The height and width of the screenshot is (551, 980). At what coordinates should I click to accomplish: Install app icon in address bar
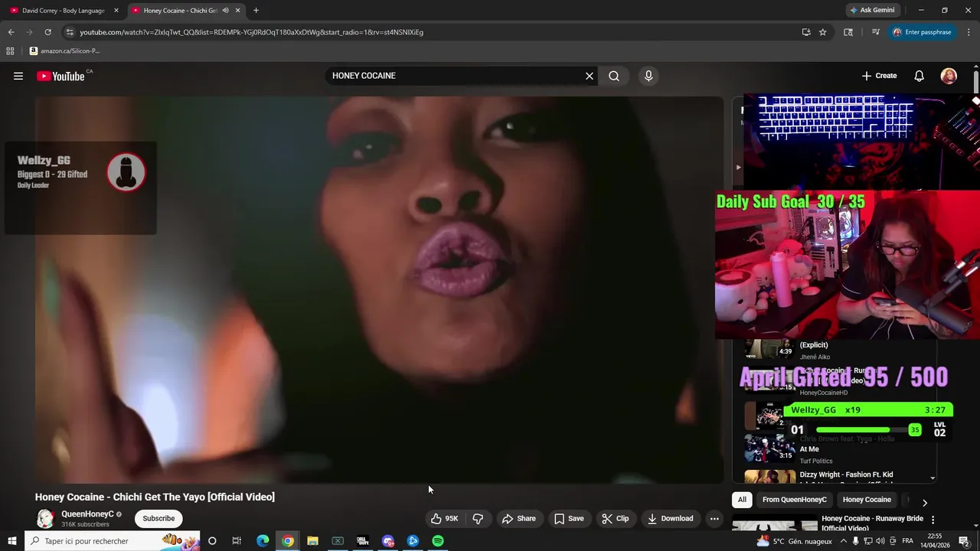click(806, 32)
